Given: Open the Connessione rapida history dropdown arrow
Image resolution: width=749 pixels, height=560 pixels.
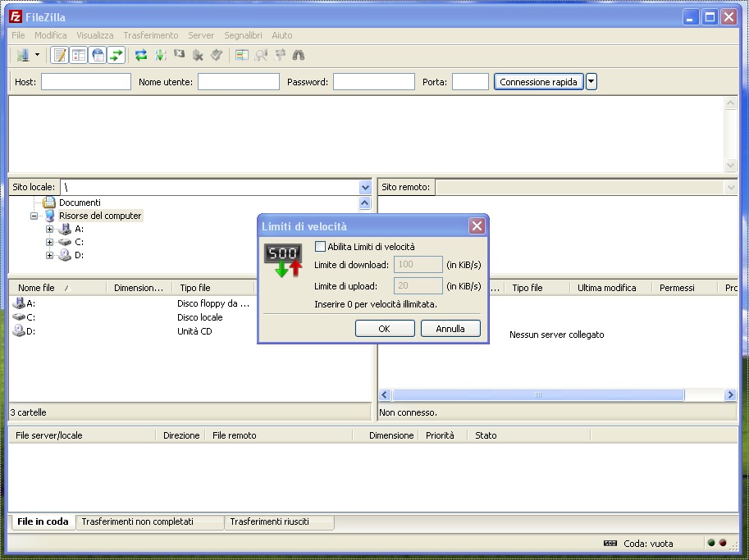Looking at the screenshot, I should (591, 82).
